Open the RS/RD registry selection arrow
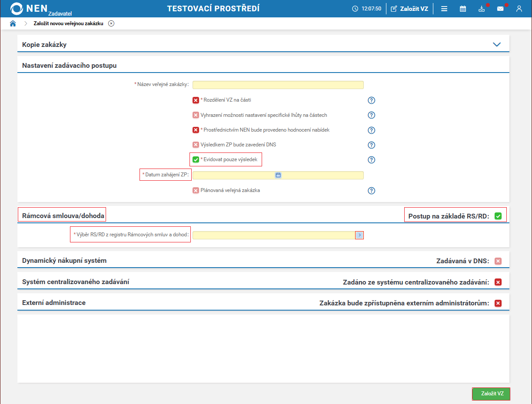The height and width of the screenshot is (404, 532). (x=359, y=235)
